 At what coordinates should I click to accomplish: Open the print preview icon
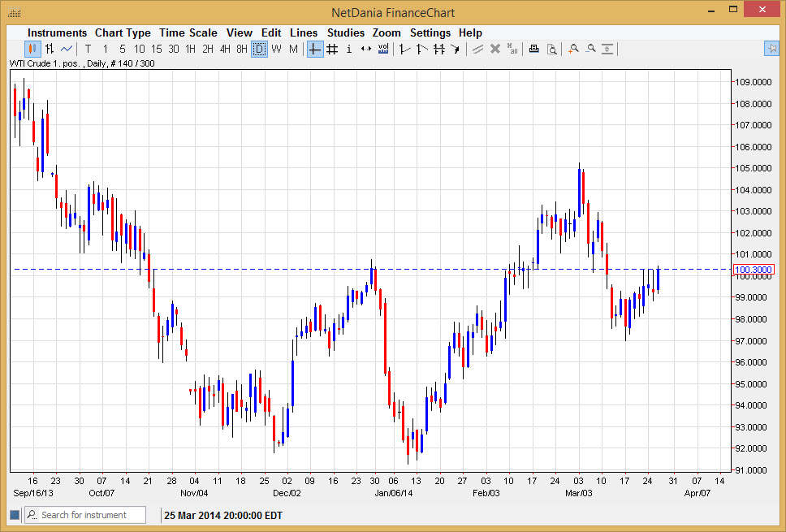[x=552, y=49]
